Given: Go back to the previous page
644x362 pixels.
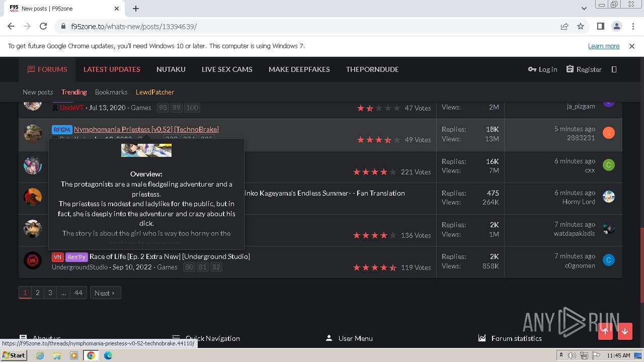Looking at the screenshot, I should point(11,26).
